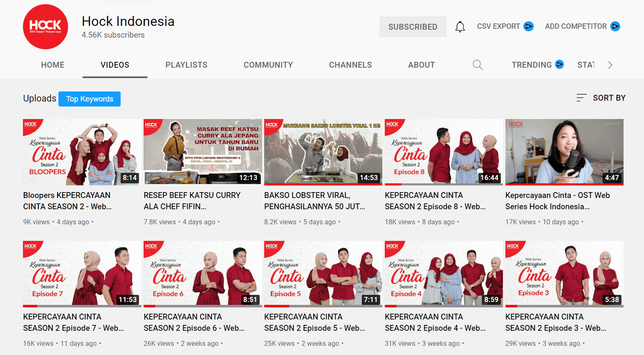The height and width of the screenshot is (355, 644).
Task: Open channel search magnifier icon
Action: click(x=477, y=65)
